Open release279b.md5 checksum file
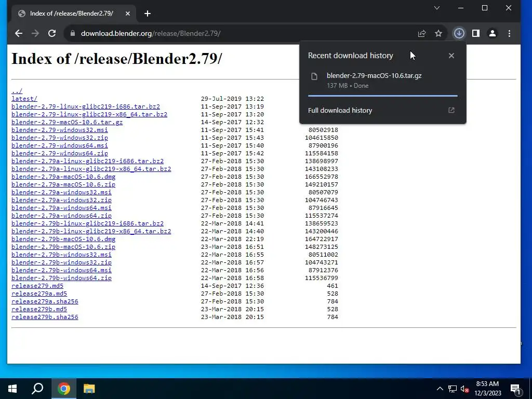Screen dimensions: 532x399 (x=39, y=310)
